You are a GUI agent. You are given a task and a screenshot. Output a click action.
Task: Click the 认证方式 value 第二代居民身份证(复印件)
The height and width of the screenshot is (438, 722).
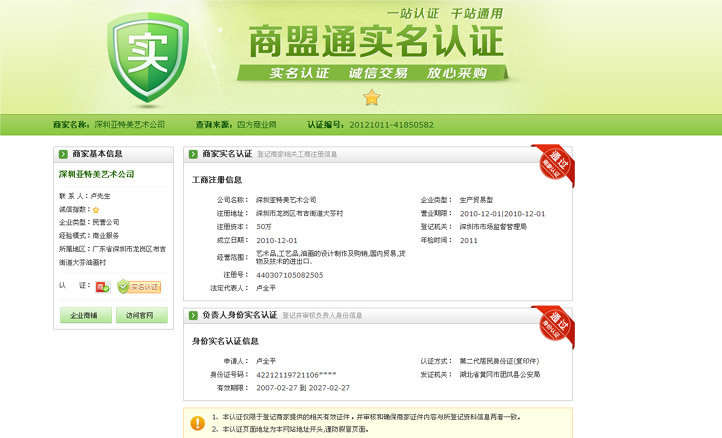(x=499, y=361)
